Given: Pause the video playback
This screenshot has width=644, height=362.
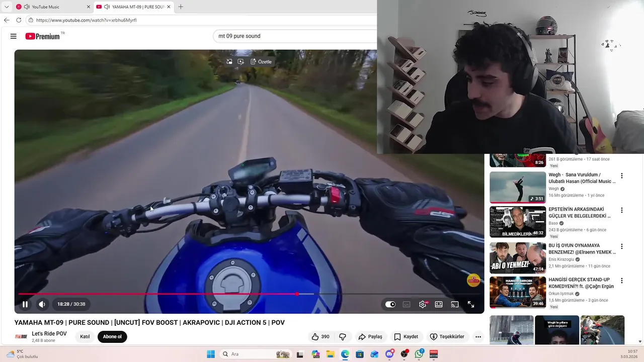Looking at the screenshot, I should [25, 304].
